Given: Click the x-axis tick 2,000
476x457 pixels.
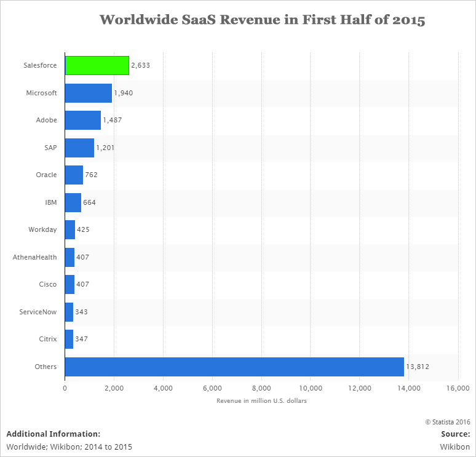Looking at the screenshot, I should click(x=114, y=388).
